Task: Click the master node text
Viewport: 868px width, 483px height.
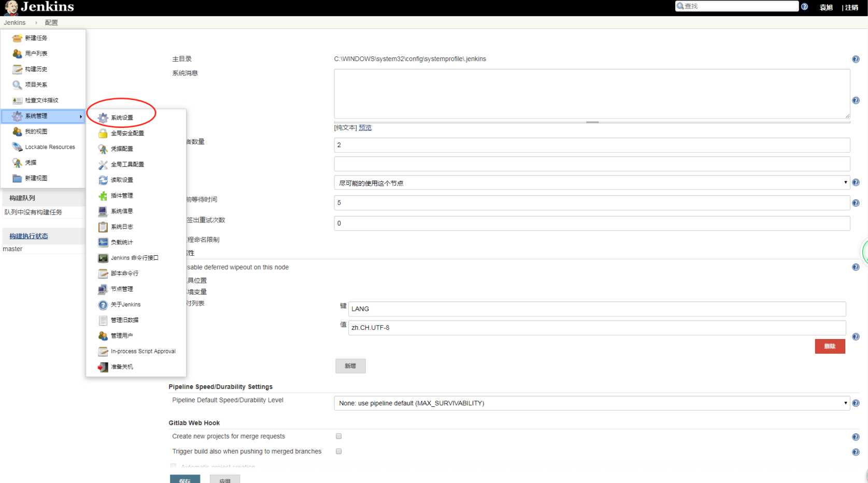Action: coord(12,249)
